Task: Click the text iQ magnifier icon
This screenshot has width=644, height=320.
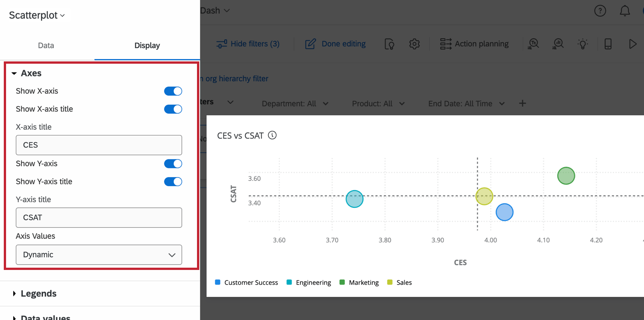Action: (533, 44)
